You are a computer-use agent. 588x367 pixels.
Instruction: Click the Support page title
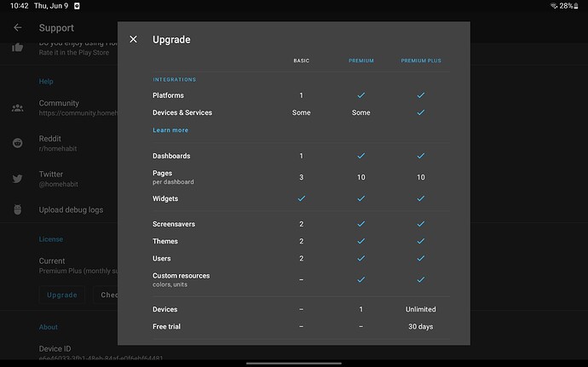click(56, 28)
